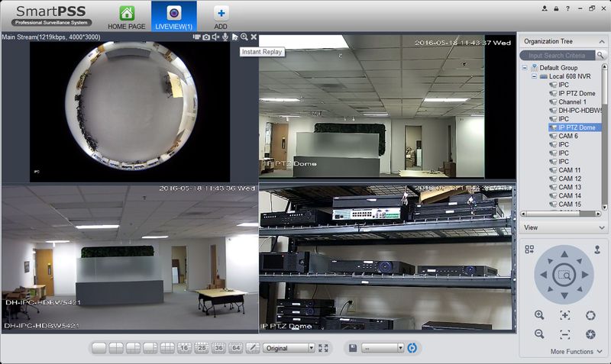Toggle the muted speaker audio icon
The width and height of the screenshot is (611, 364).
215,37
